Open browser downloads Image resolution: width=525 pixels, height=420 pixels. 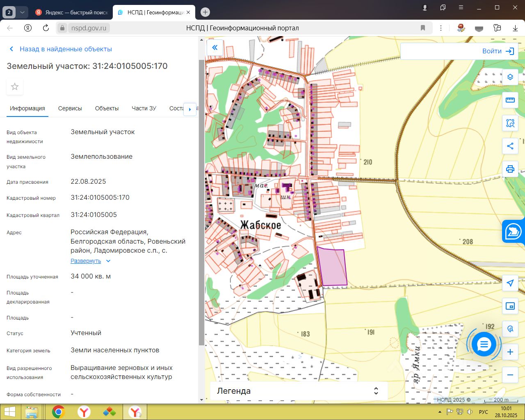[x=515, y=28]
